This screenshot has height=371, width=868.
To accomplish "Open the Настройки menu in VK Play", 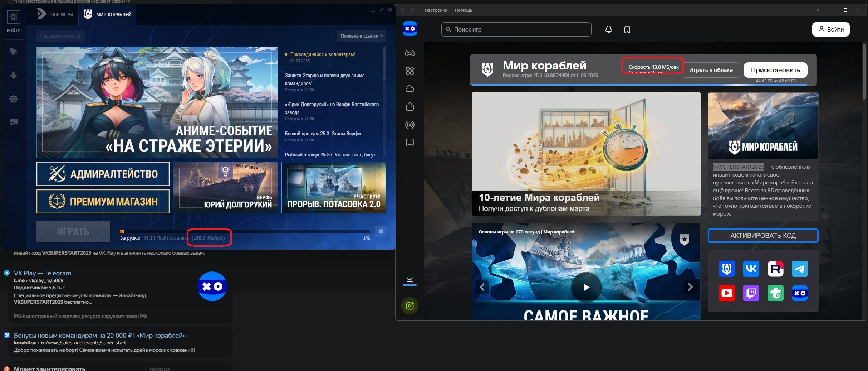I will [x=436, y=10].
